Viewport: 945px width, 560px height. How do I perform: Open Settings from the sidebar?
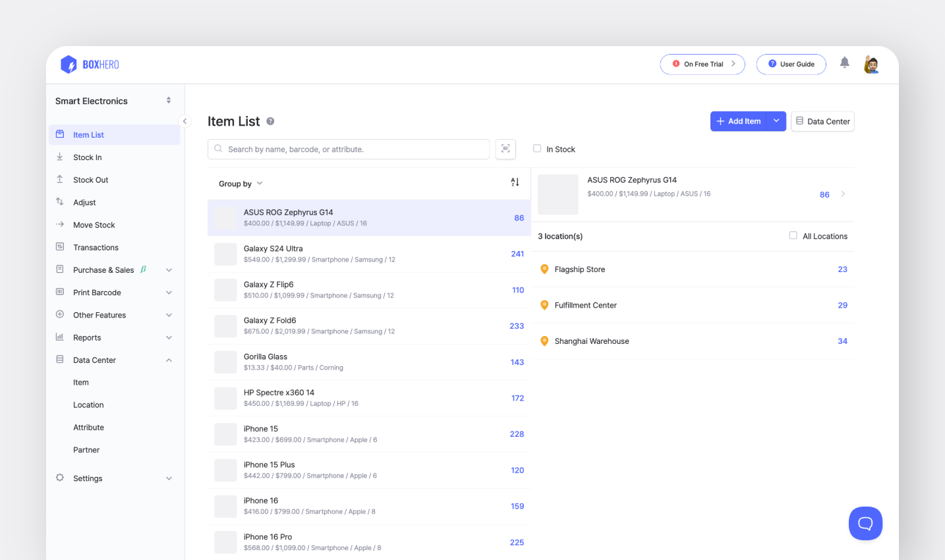click(x=87, y=478)
